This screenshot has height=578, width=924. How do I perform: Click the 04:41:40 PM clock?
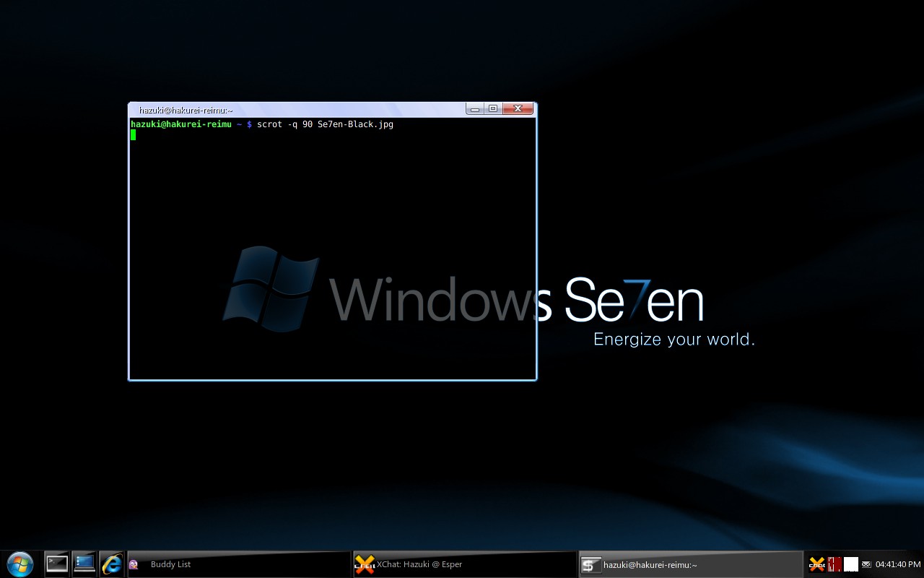(x=898, y=564)
